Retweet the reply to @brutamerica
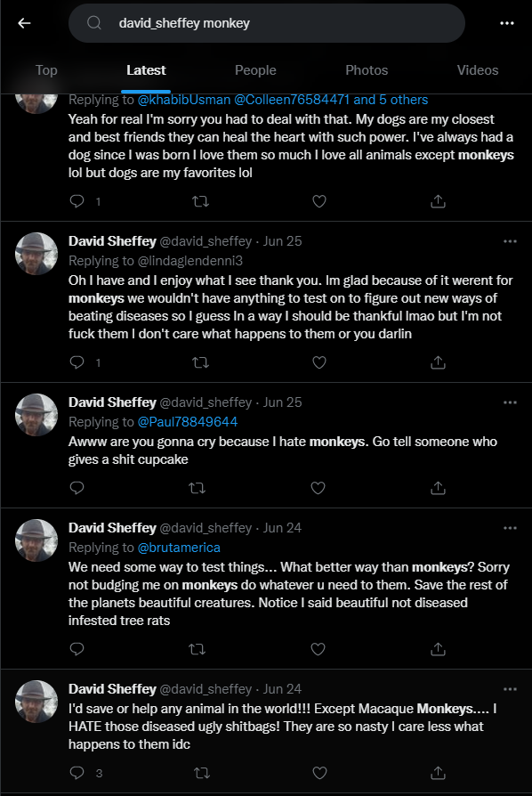The height and width of the screenshot is (796, 532). pos(197,649)
